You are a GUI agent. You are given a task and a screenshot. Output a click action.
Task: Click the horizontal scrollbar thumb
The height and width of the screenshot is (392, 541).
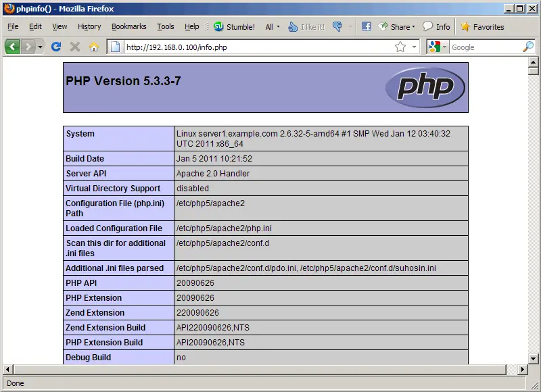[x=260, y=369]
